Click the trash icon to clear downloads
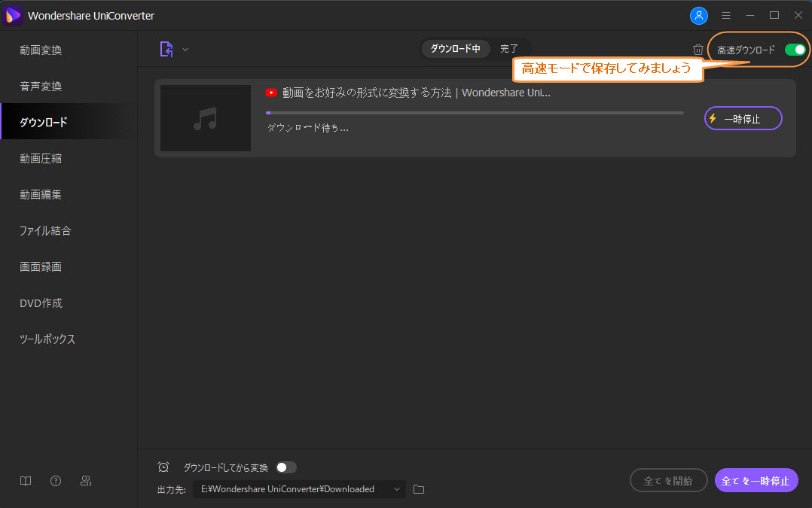This screenshot has width=812, height=508. (698, 49)
